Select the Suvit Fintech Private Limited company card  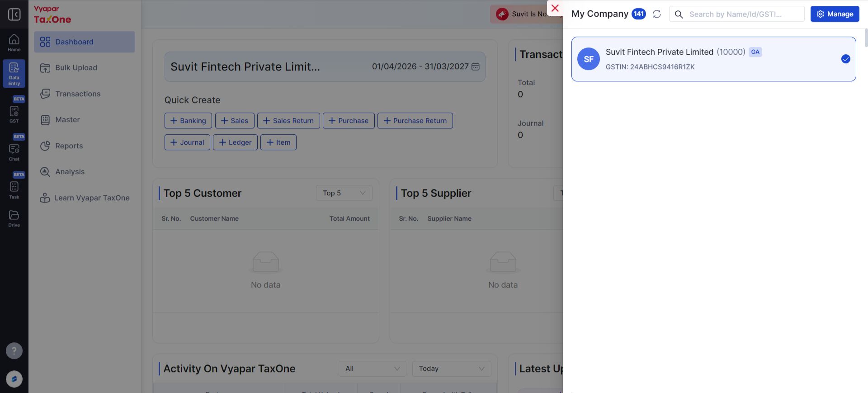click(x=714, y=59)
